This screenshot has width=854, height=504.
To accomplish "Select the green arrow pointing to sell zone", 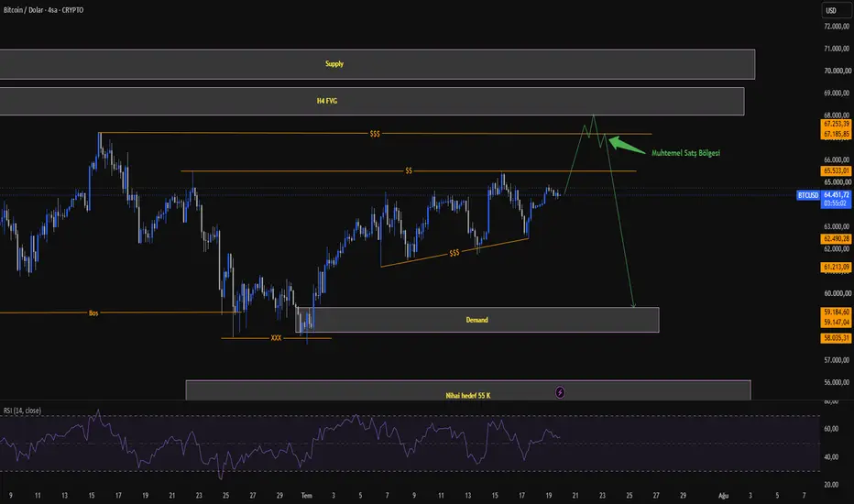I will [626, 146].
